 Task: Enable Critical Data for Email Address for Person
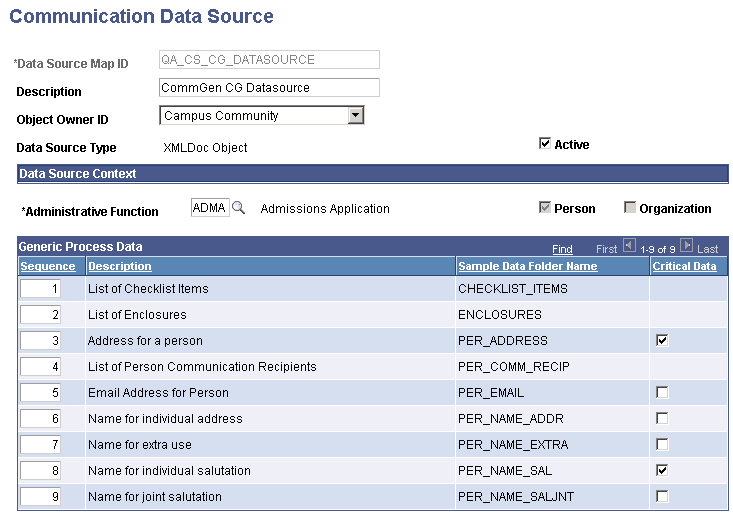point(661,392)
